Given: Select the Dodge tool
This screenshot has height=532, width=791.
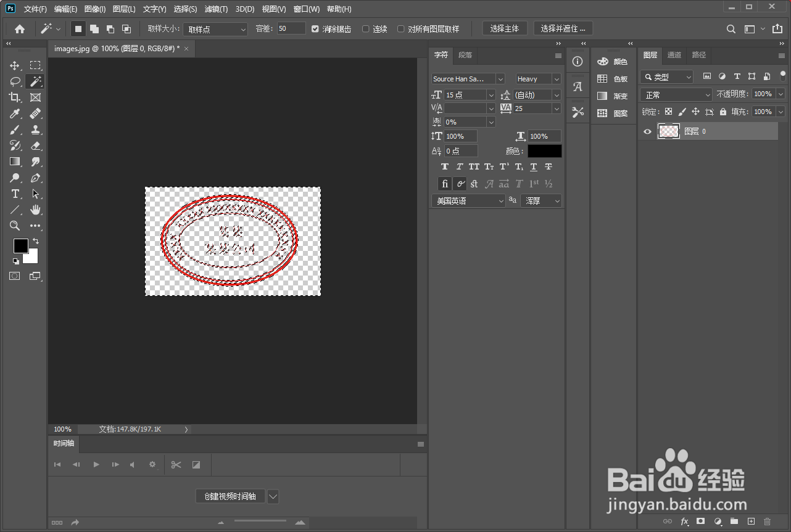Looking at the screenshot, I should [15, 178].
